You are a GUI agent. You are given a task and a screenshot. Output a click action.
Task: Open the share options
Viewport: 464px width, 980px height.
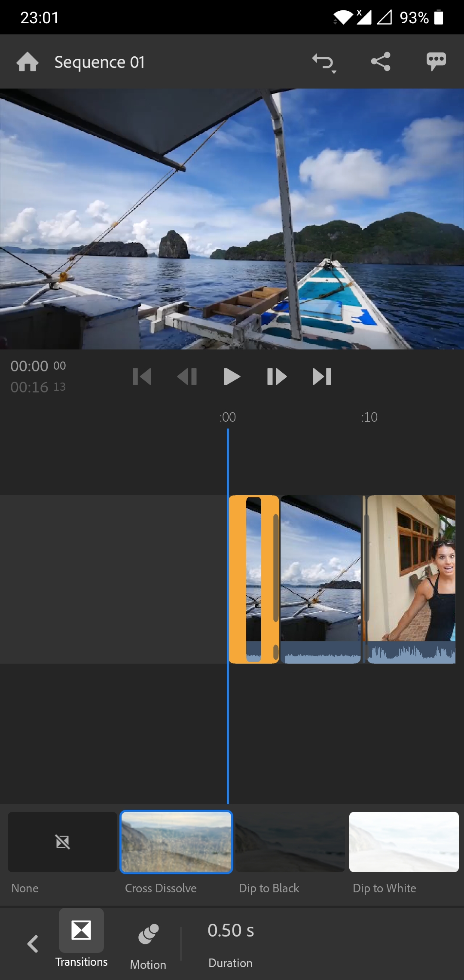point(381,62)
